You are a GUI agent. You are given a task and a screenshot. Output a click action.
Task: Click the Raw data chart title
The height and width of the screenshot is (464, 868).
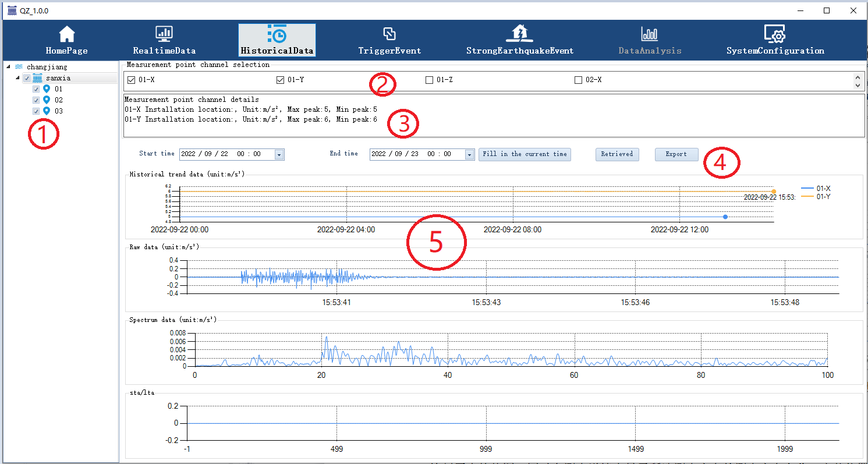164,247
